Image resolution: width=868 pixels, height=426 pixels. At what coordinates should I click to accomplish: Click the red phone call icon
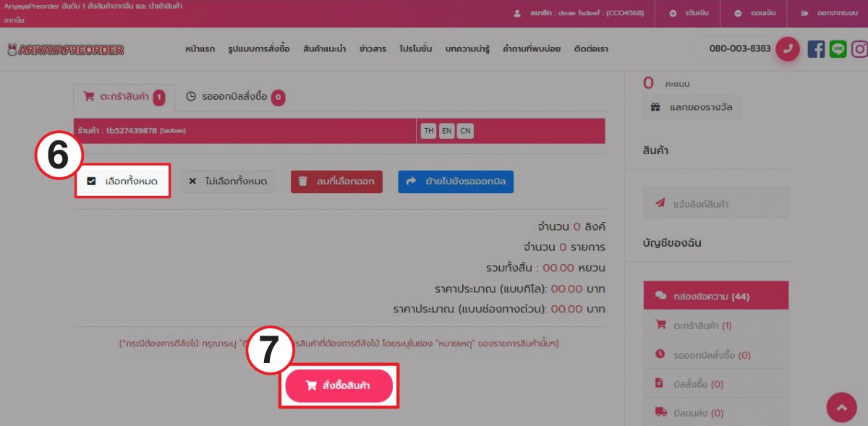click(788, 49)
